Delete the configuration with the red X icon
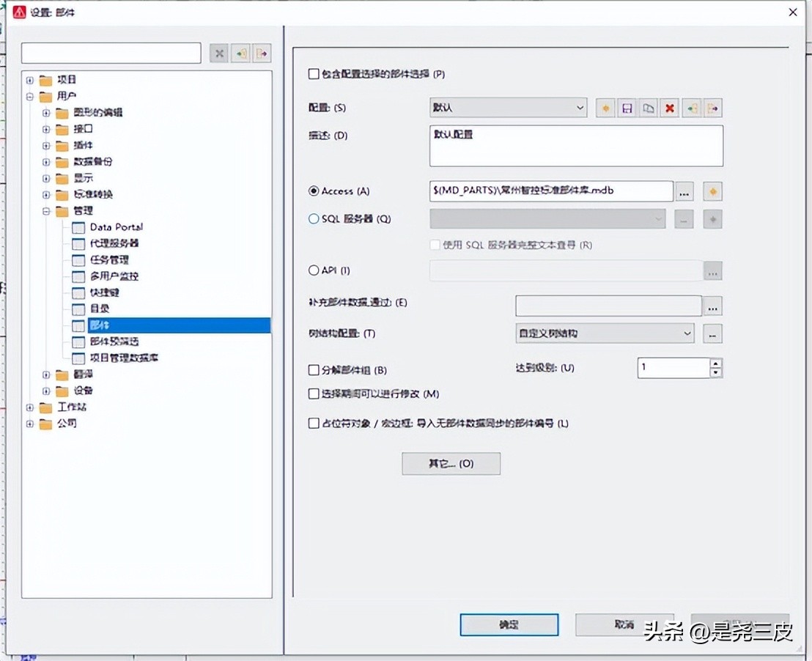This screenshot has width=812, height=661. (670, 108)
